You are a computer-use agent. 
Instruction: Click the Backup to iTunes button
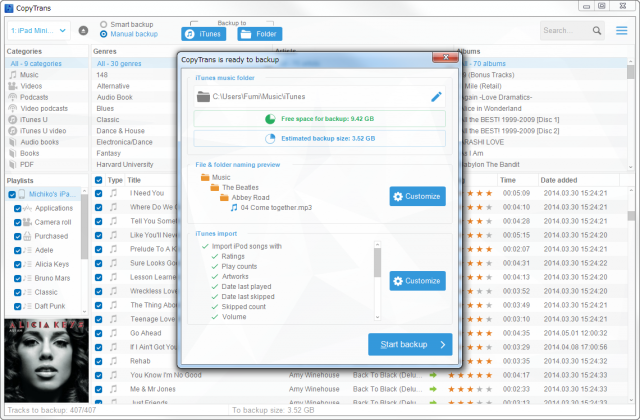point(204,34)
